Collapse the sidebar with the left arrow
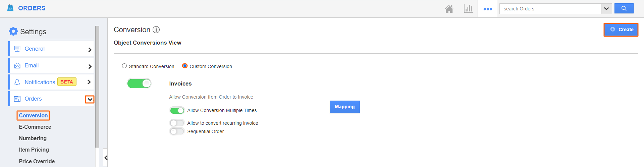This screenshot has height=167, width=644. pyautogui.click(x=106, y=158)
